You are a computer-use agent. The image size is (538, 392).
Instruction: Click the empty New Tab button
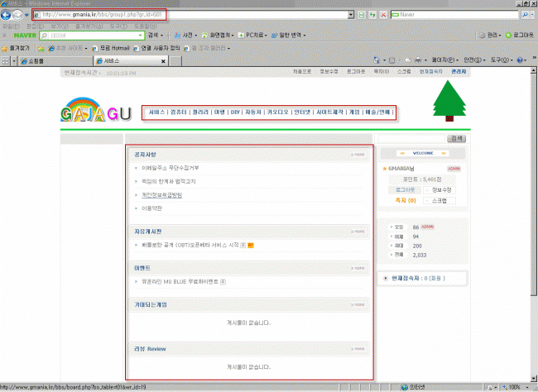coord(175,61)
